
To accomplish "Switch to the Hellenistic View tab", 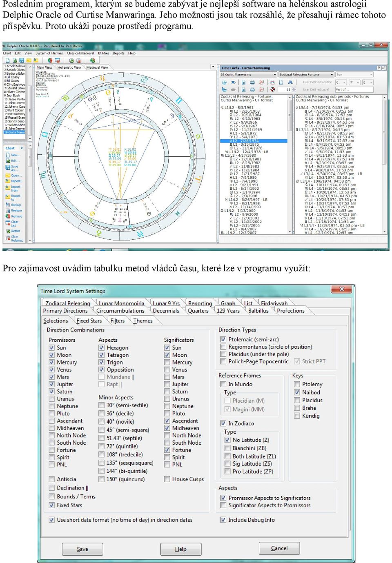I will (69, 67).
